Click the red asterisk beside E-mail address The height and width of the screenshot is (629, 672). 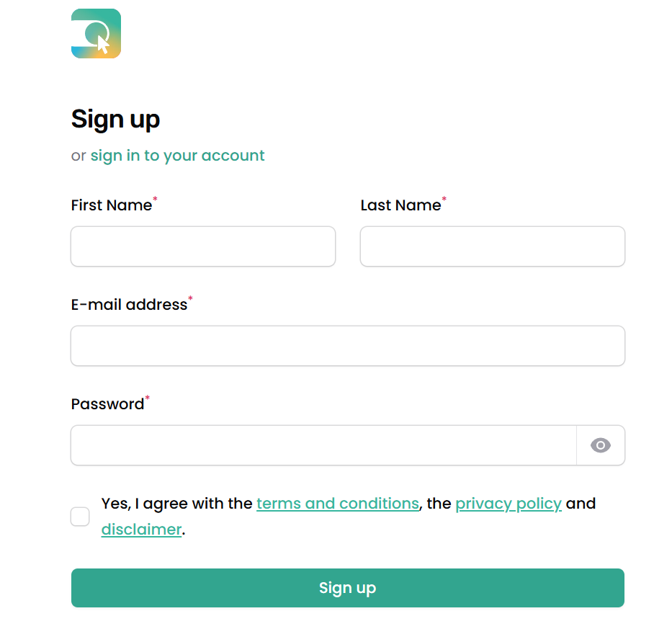(190, 298)
